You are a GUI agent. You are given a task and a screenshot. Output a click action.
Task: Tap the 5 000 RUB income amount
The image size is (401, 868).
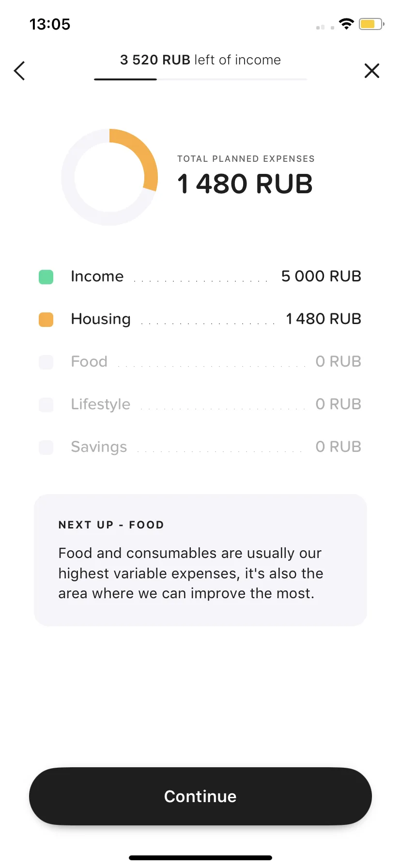tap(321, 276)
